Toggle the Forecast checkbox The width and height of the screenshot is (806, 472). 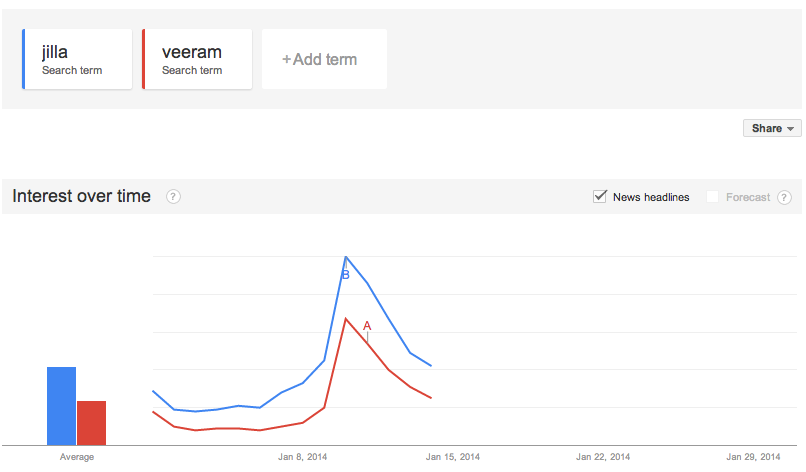pyautogui.click(x=713, y=197)
